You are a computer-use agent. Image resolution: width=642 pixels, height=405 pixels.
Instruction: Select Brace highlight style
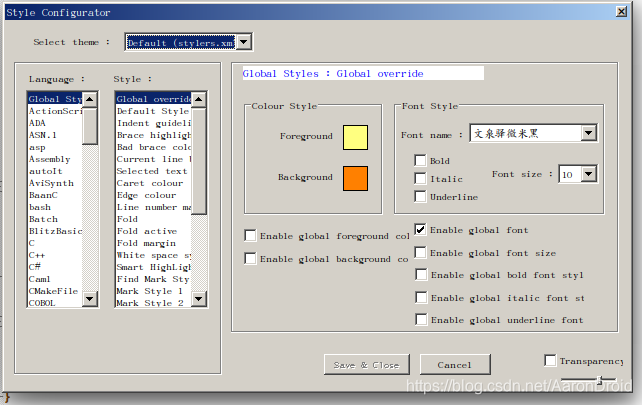point(154,135)
